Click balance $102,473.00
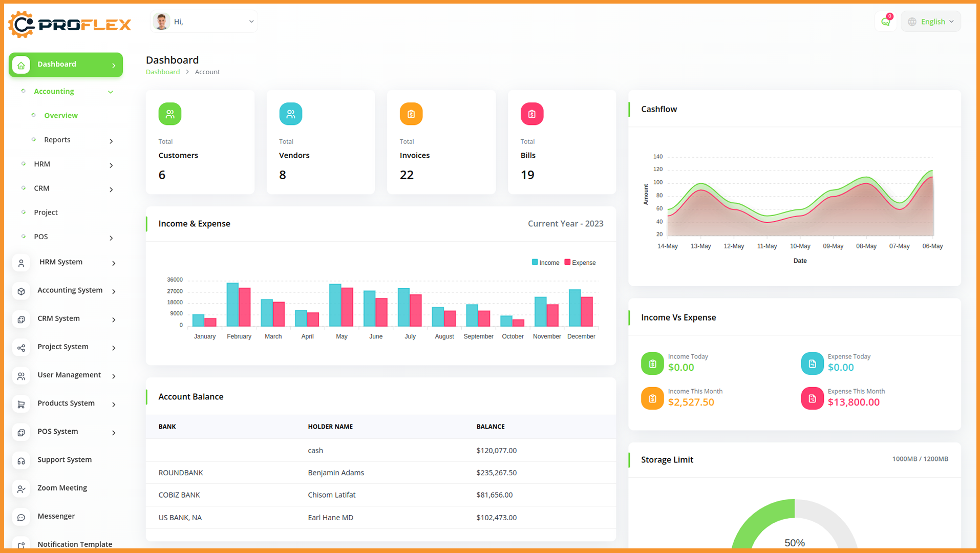Image resolution: width=980 pixels, height=553 pixels. click(497, 518)
